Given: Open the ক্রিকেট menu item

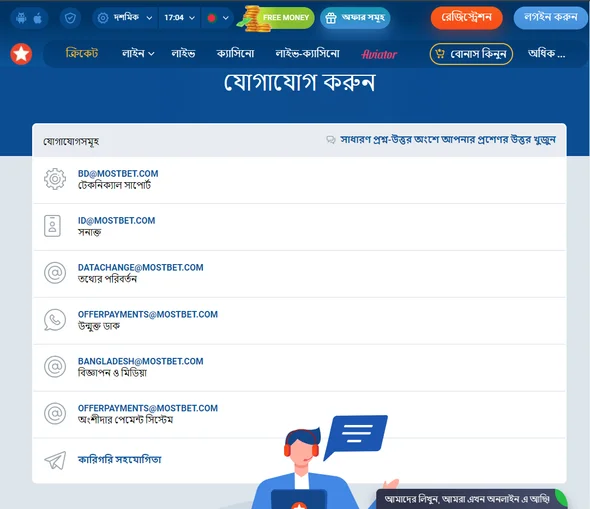Looking at the screenshot, I should tap(82, 53).
